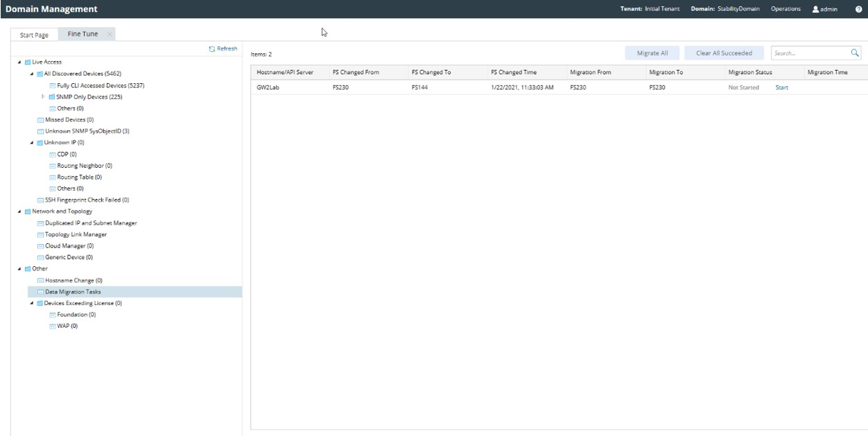Click the Other folder icon
The image size is (868, 436).
tap(28, 269)
